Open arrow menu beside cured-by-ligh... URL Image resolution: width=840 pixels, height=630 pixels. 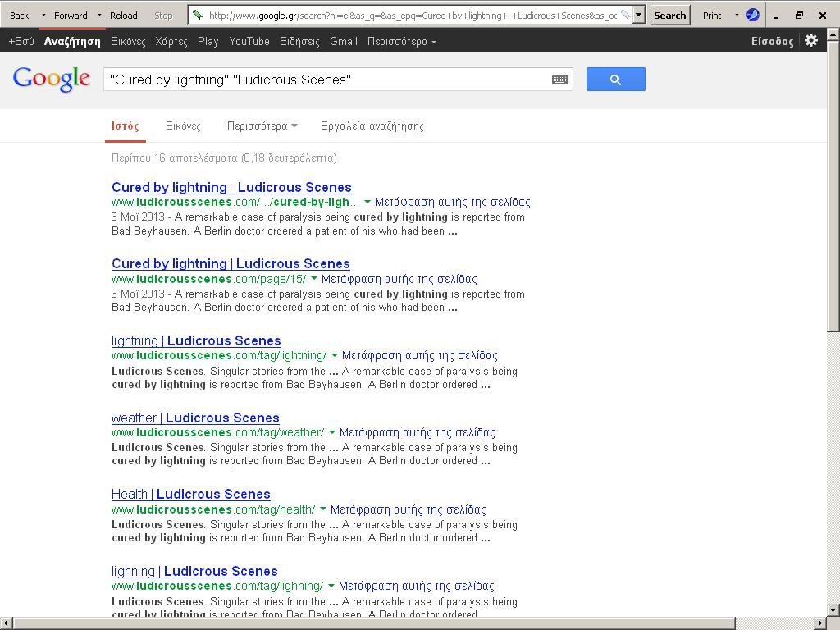pos(367,202)
